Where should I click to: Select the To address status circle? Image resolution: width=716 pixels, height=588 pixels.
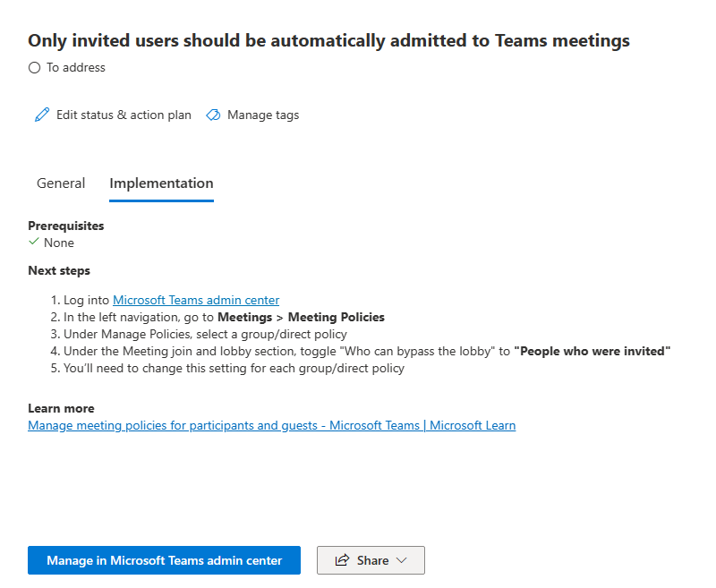point(35,67)
